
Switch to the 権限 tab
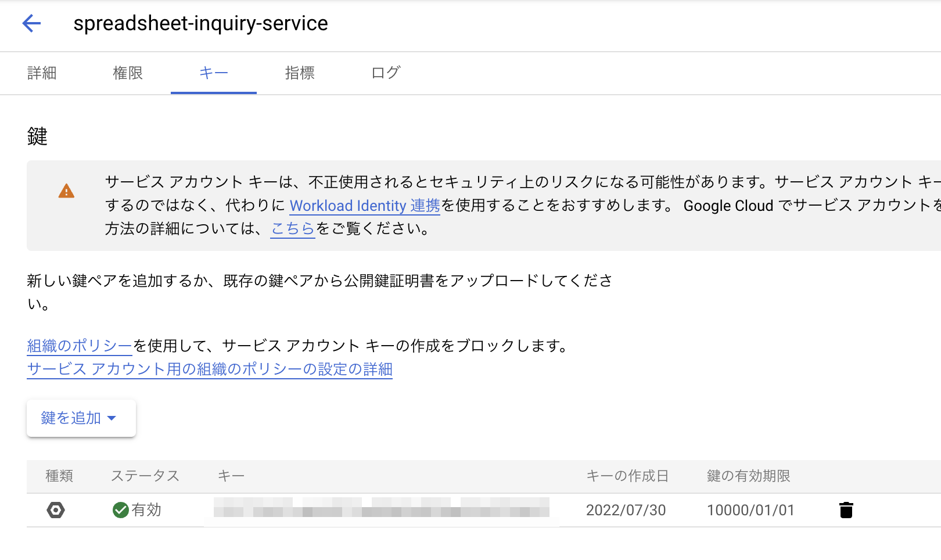(x=128, y=73)
